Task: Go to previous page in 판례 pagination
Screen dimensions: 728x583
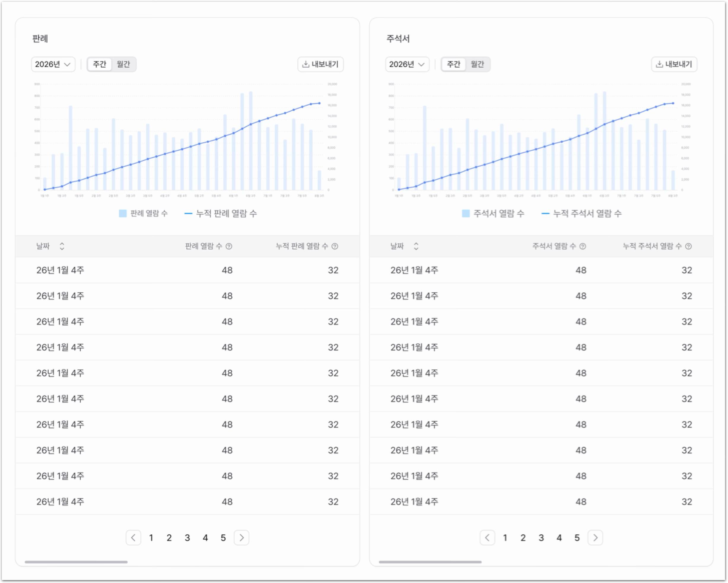Action: (x=133, y=538)
